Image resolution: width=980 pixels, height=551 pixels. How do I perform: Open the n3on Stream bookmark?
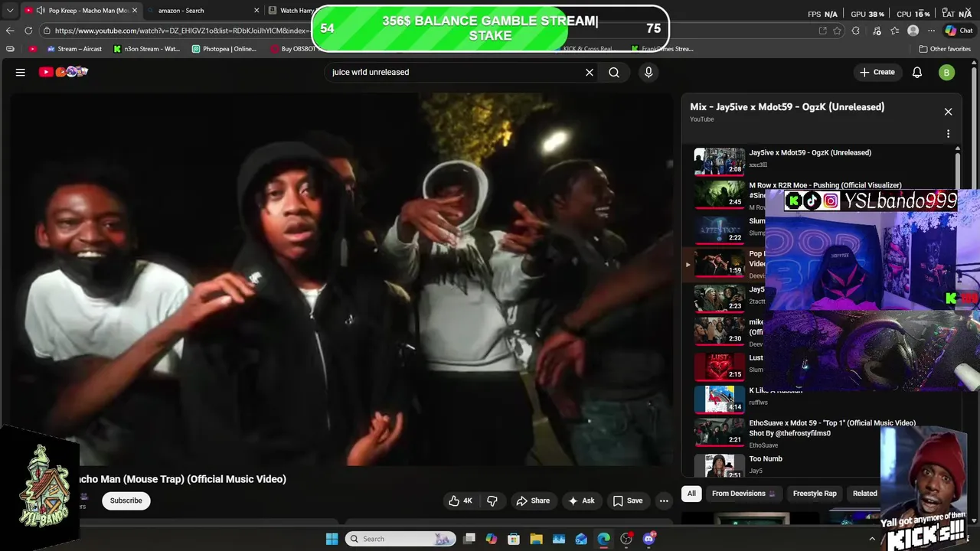[146, 49]
